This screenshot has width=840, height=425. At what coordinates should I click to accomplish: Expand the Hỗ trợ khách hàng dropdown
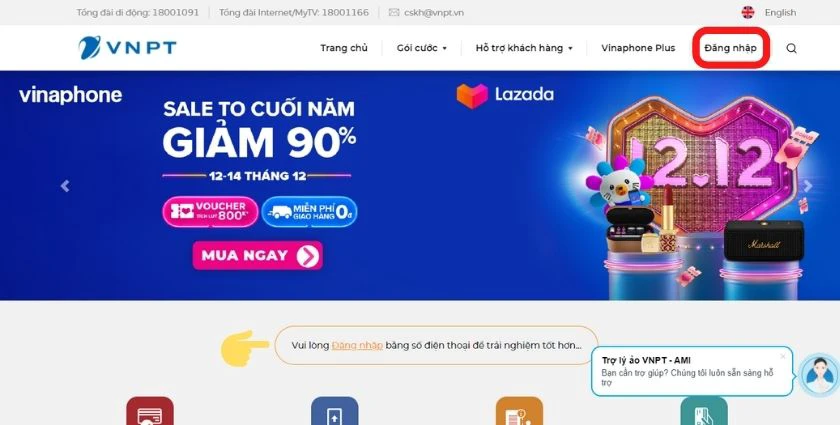[524, 48]
